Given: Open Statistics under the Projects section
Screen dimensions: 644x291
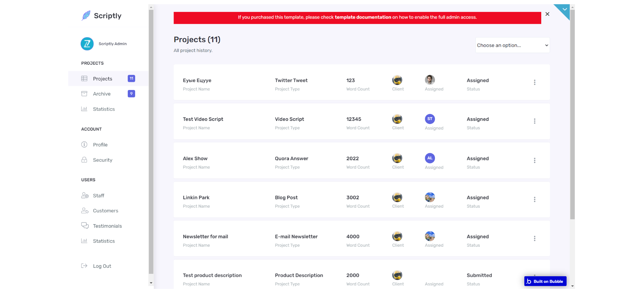Looking at the screenshot, I should (x=104, y=109).
